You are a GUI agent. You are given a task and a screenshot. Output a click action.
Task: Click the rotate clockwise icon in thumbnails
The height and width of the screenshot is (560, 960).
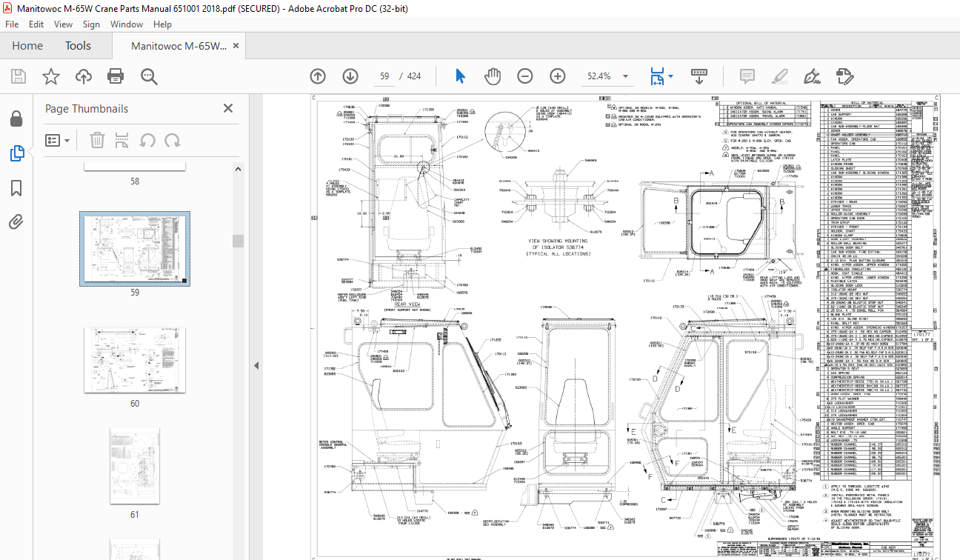(173, 140)
